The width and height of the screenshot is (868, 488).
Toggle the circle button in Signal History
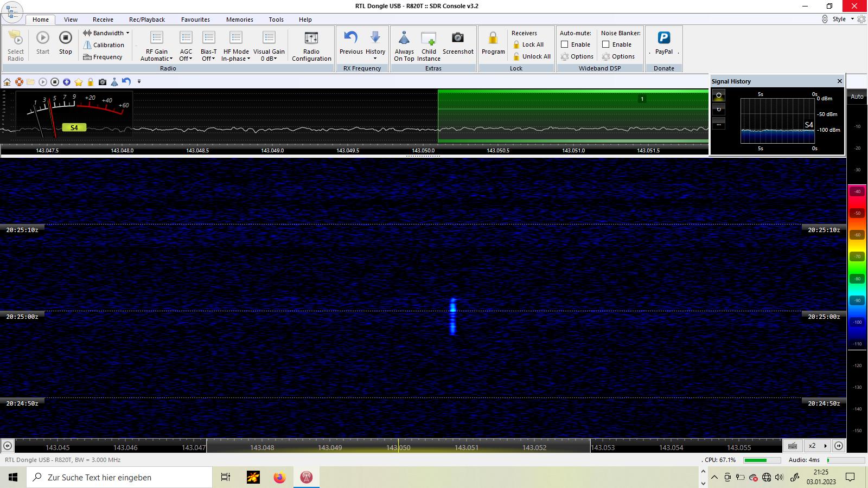(719, 95)
